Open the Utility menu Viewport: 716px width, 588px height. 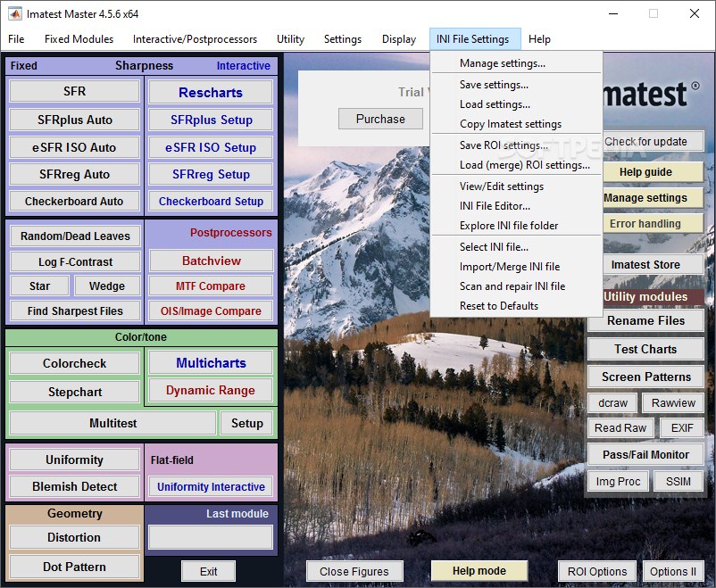pyautogui.click(x=290, y=39)
